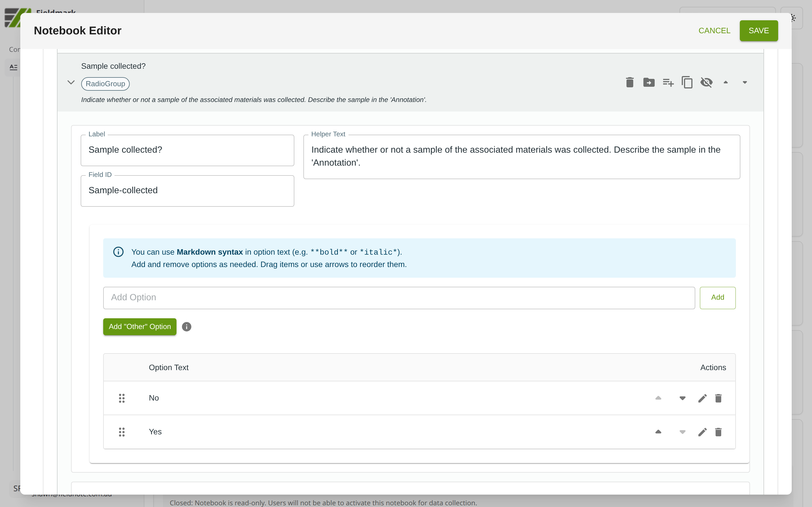Duplicate the Sample collected field
812x507 pixels.
tap(687, 82)
